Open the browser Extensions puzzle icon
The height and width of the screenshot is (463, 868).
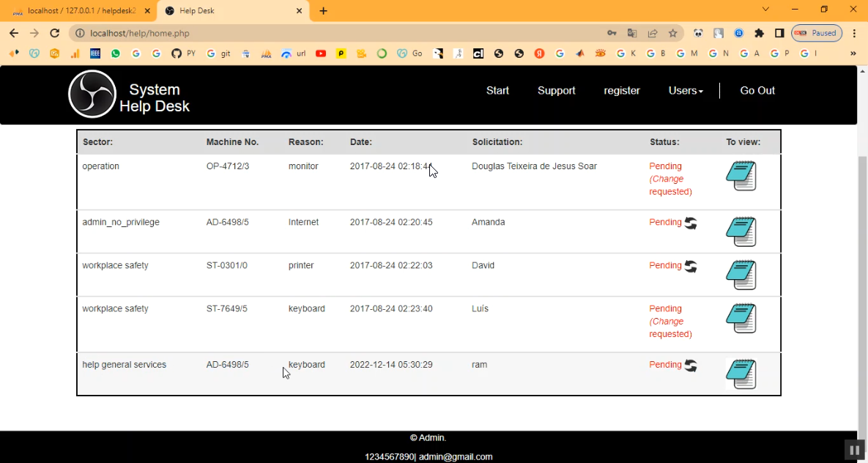(x=759, y=33)
